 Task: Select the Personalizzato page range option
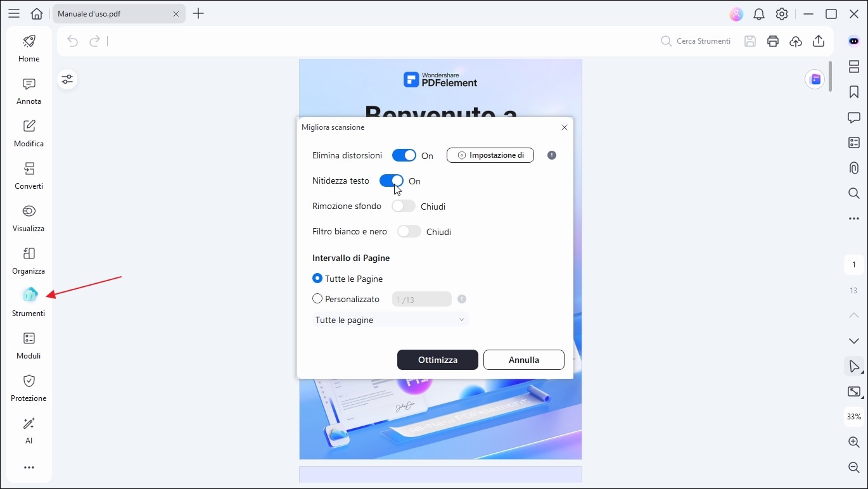[x=318, y=299]
